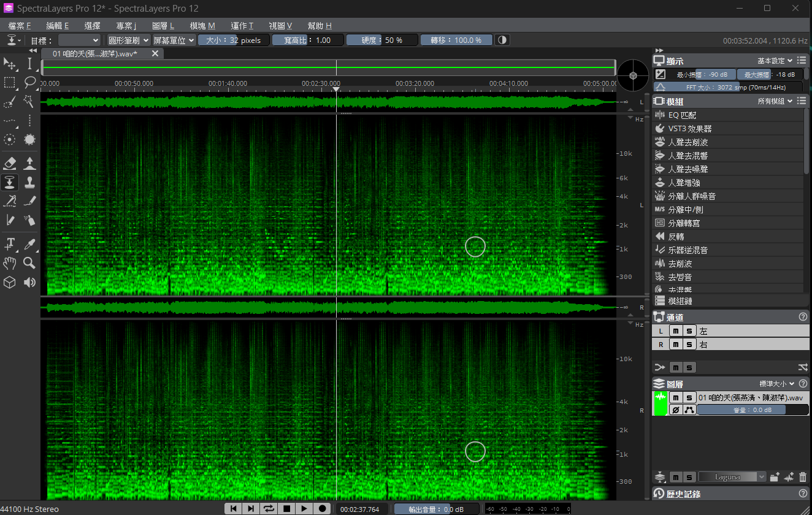Open the Laguna color map dropdown
Screen dimensions: 812x515
(732, 476)
